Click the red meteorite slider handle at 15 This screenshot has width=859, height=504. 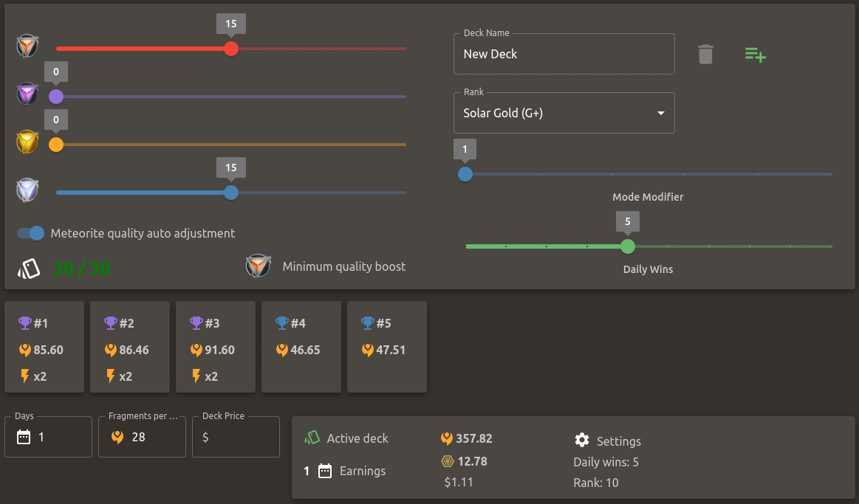[x=231, y=49]
